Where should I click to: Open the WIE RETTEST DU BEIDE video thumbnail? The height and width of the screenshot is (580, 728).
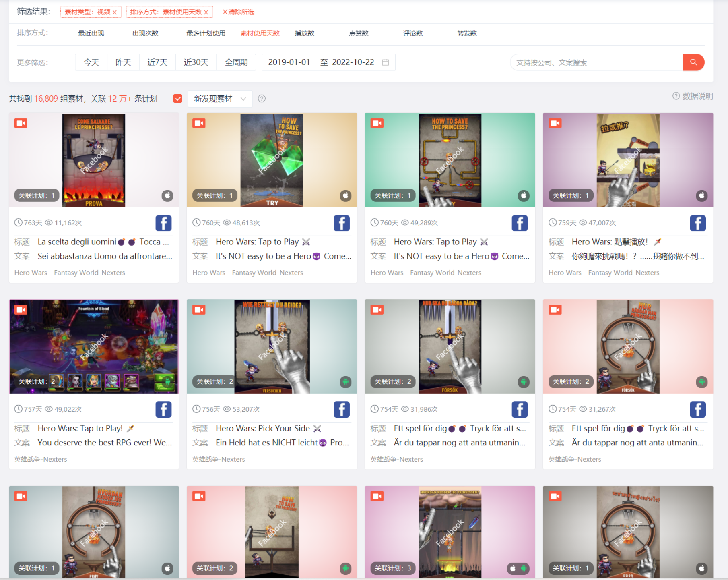(272, 346)
